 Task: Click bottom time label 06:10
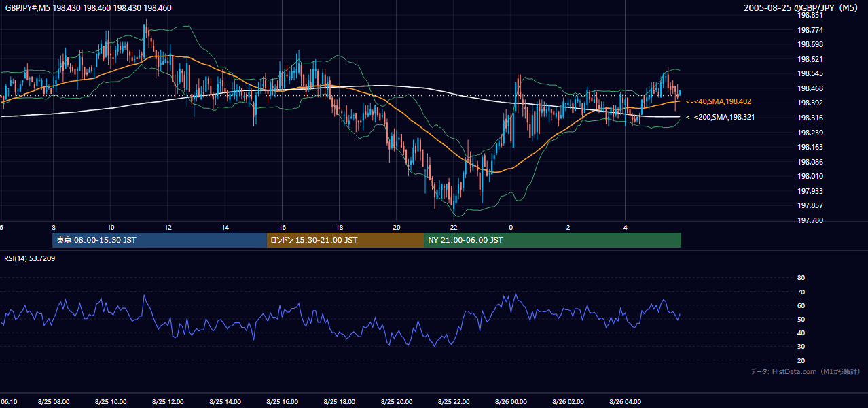9,402
